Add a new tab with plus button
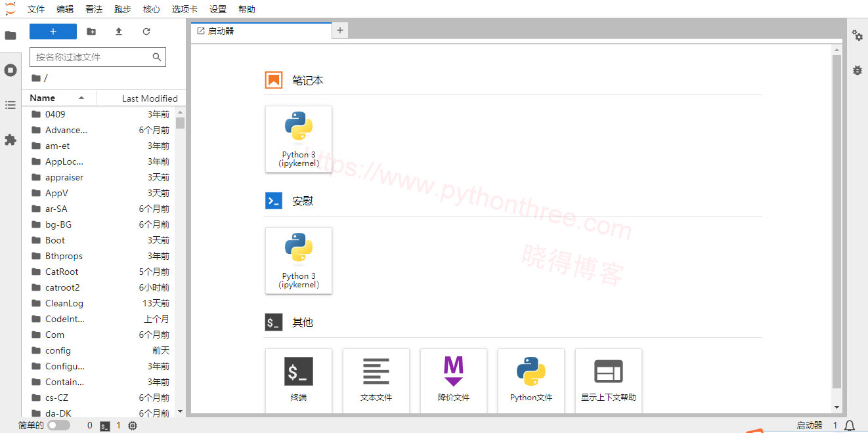 click(340, 30)
